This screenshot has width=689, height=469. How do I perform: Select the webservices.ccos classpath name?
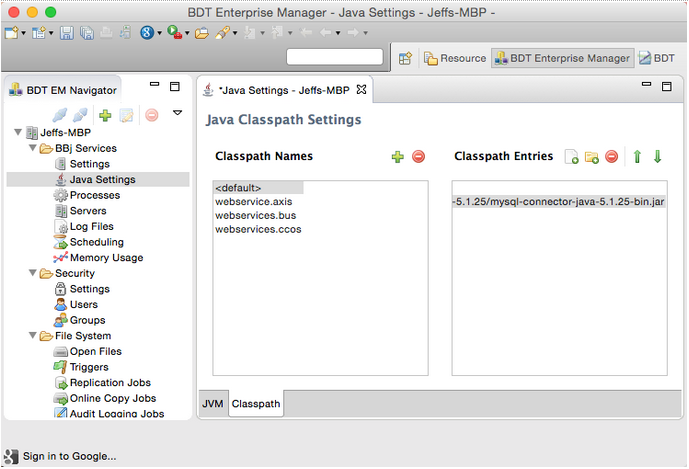(x=258, y=229)
